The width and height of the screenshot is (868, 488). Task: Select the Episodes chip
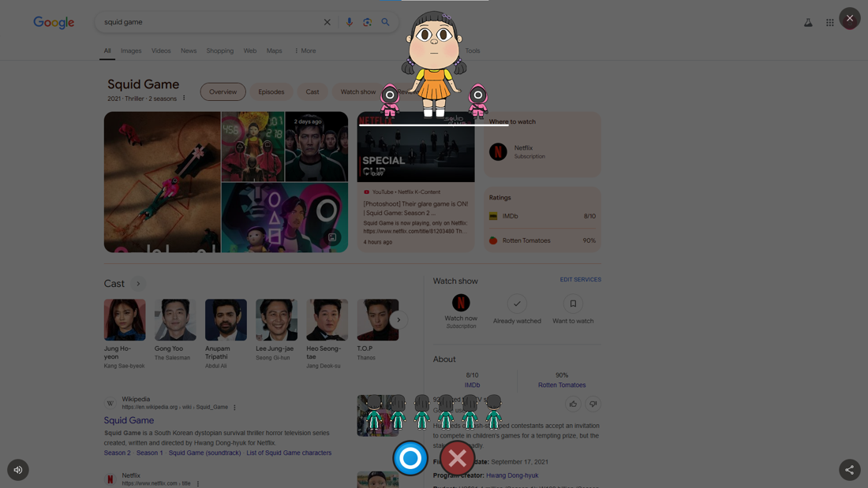(271, 92)
